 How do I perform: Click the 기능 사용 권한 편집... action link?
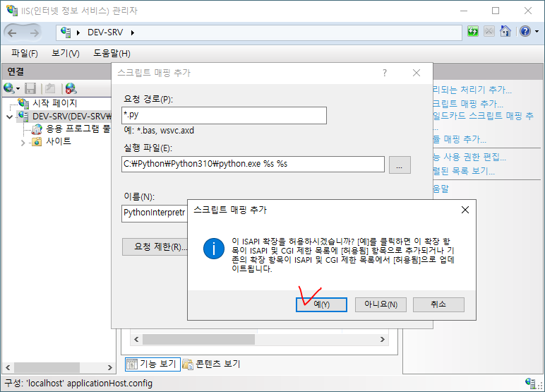coord(469,158)
